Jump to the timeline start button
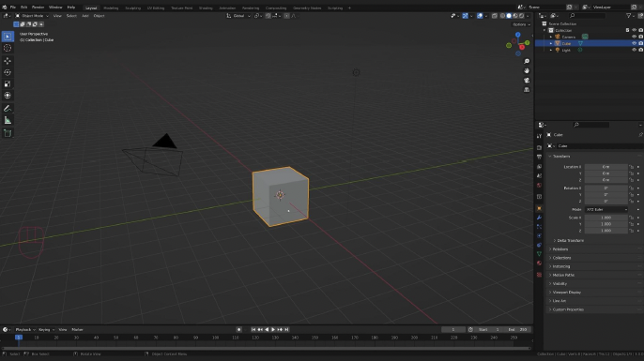 253,330
